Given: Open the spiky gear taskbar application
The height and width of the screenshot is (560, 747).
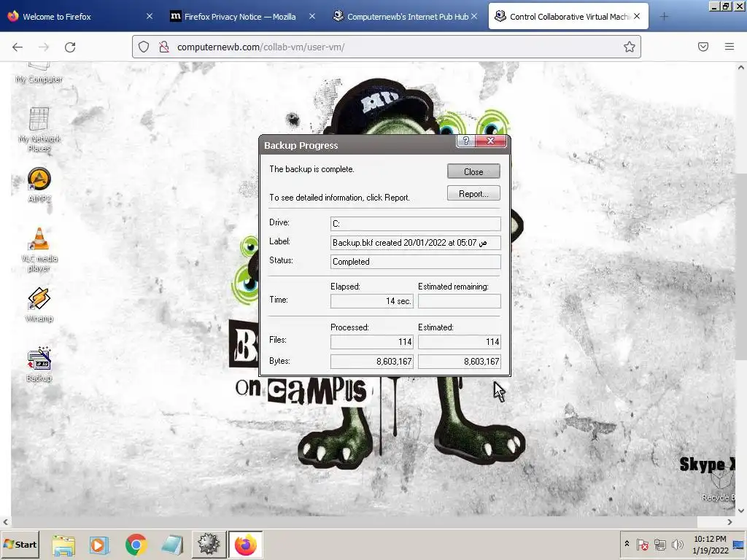Looking at the screenshot, I should [x=209, y=544].
